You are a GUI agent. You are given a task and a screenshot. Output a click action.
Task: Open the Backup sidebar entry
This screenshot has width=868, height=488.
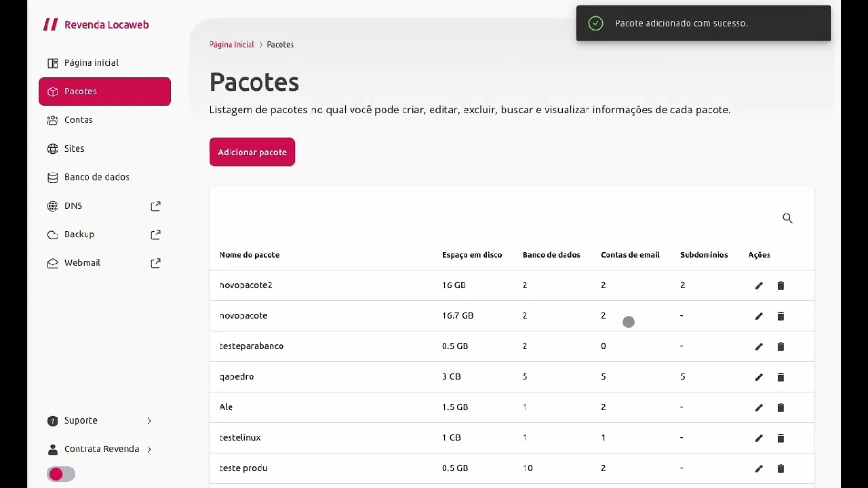[79, 235]
